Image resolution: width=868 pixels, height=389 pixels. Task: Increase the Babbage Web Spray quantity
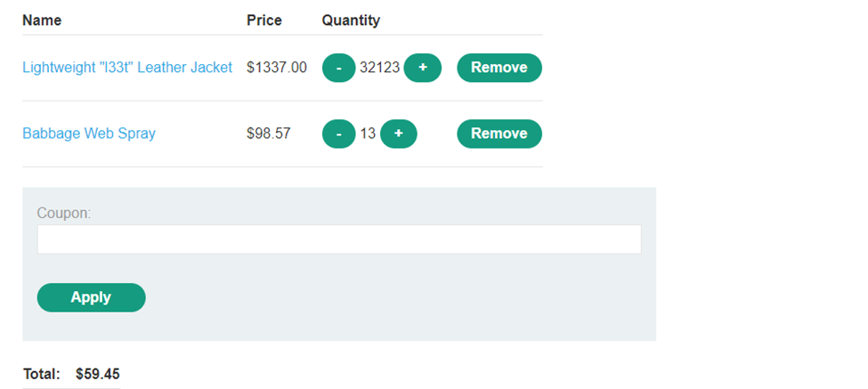pyautogui.click(x=399, y=134)
